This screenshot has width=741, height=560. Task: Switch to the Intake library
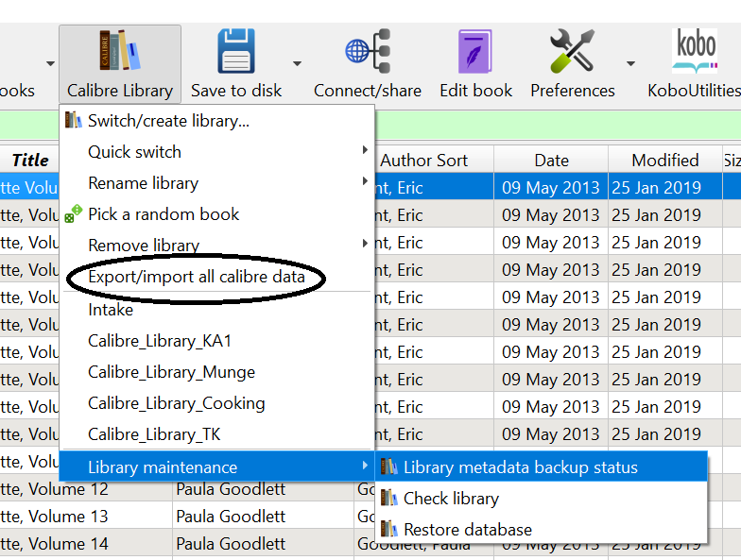217,310
